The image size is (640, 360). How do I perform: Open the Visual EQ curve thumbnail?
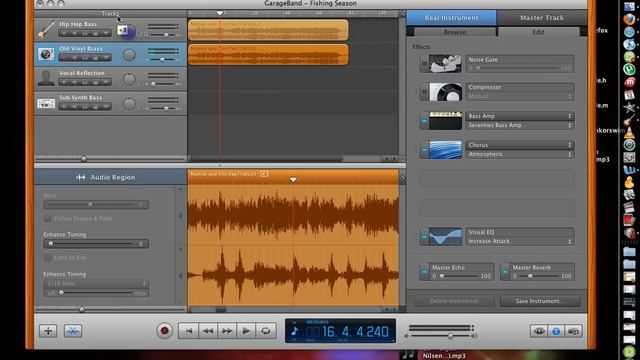pyautogui.click(x=445, y=237)
